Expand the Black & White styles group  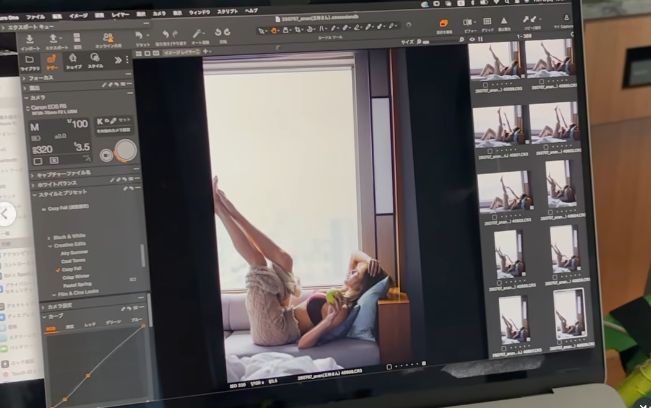click(49, 238)
